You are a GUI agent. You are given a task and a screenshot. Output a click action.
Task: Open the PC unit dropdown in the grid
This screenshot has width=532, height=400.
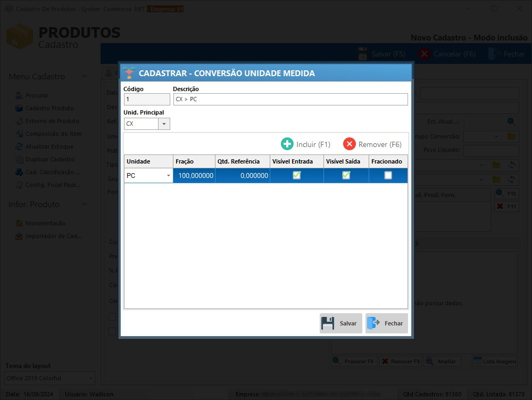click(x=169, y=175)
